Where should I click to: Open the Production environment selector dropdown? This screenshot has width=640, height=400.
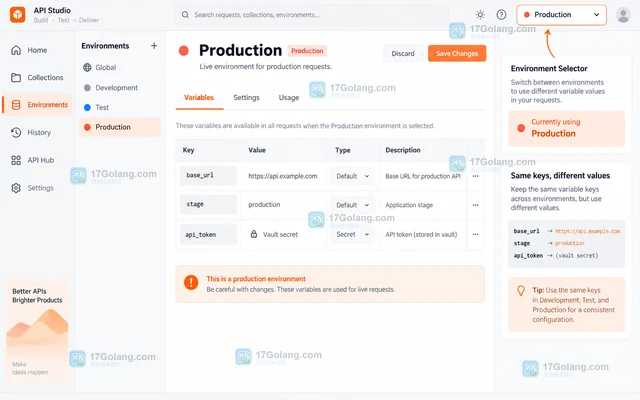[x=561, y=15]
